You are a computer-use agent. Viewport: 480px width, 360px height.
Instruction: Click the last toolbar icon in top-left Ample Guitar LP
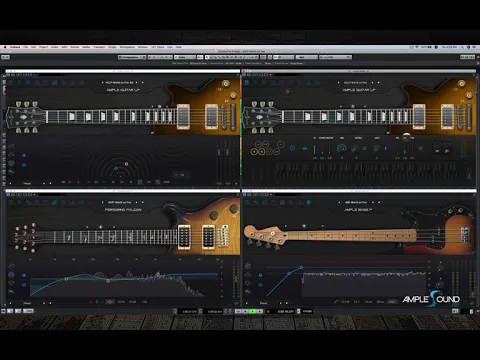tap(81, 82)
